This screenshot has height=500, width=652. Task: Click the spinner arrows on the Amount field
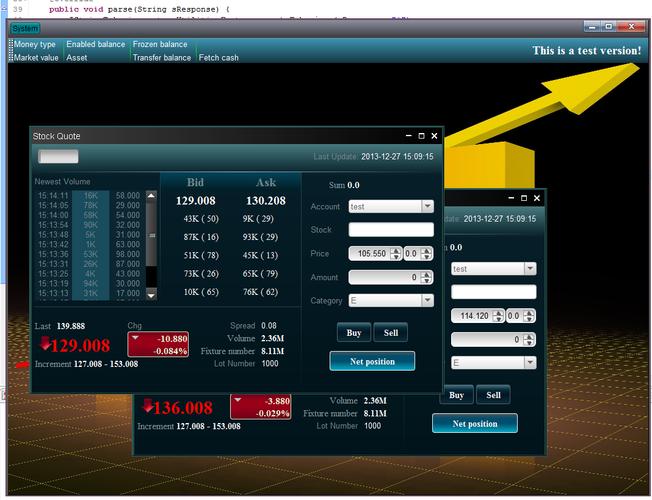pos(427,277)
